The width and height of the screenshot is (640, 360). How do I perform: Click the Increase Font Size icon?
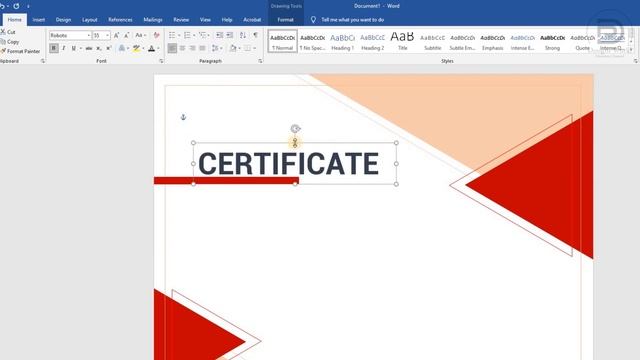pyautogui.click(x=116, y=35)
